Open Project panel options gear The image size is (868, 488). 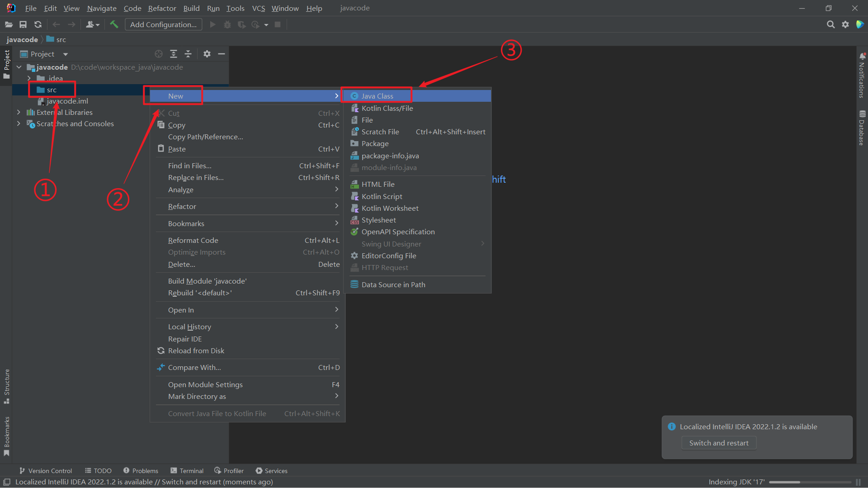[x=207, y=54]
